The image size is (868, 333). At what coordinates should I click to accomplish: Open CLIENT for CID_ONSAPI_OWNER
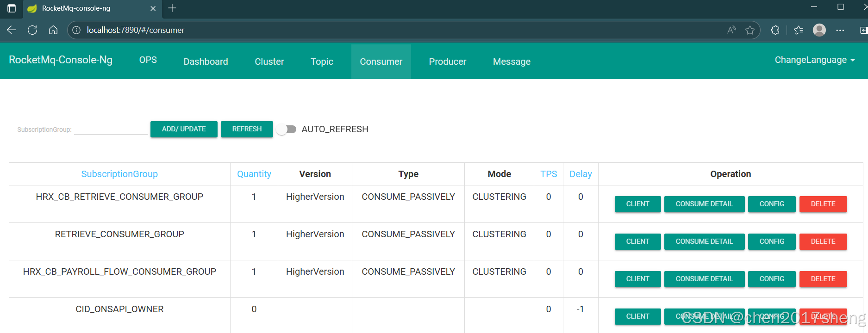(x=637, y=316)
